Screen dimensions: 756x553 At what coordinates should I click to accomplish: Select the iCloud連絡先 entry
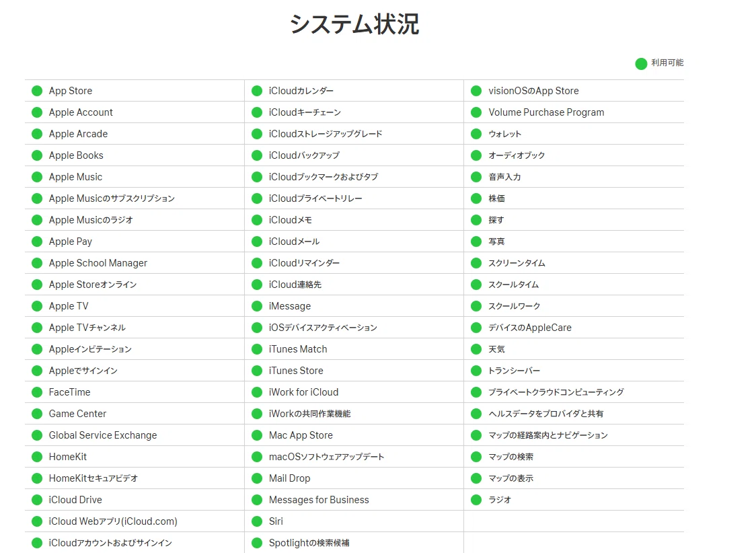pos(295,285)
